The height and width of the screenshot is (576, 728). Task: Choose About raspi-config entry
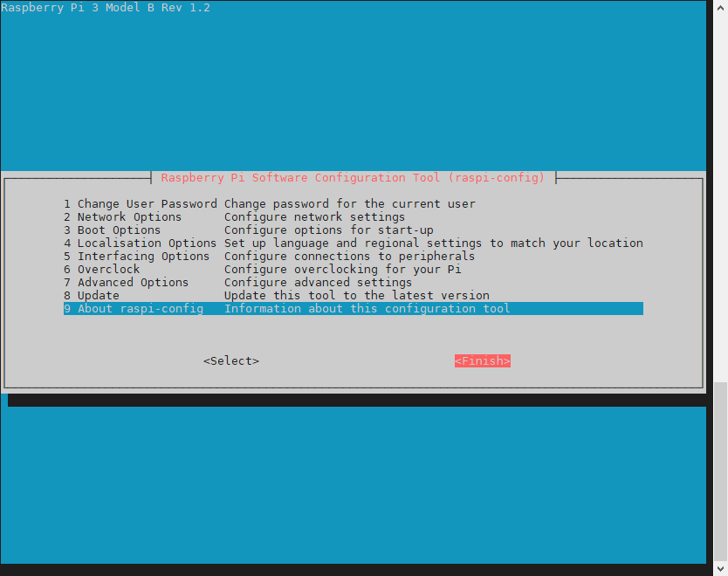[354, 309]
